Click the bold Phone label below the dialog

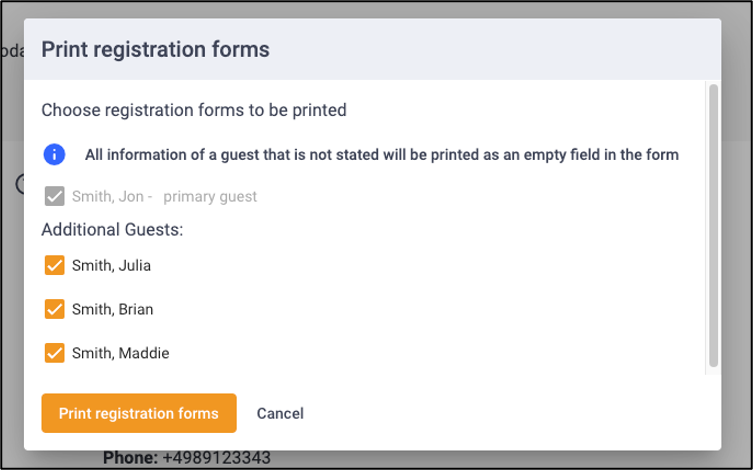pyautogui.click(x=130, y=457)
